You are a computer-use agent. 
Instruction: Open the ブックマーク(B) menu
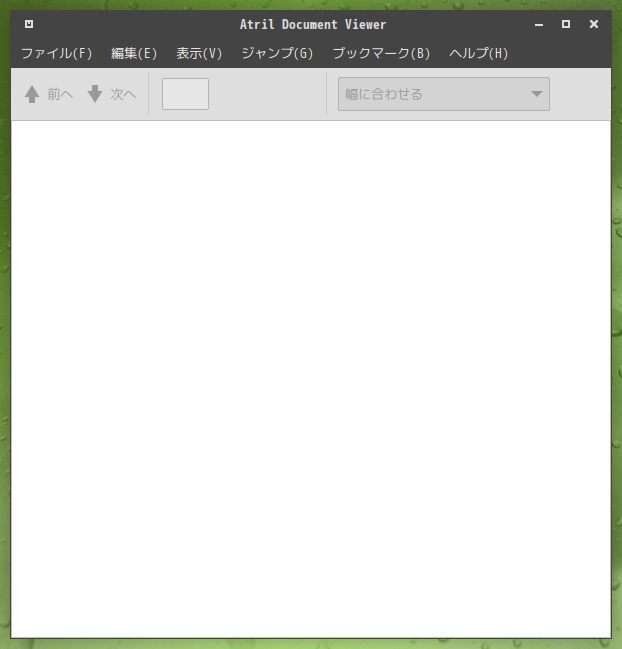click(381, 53)
